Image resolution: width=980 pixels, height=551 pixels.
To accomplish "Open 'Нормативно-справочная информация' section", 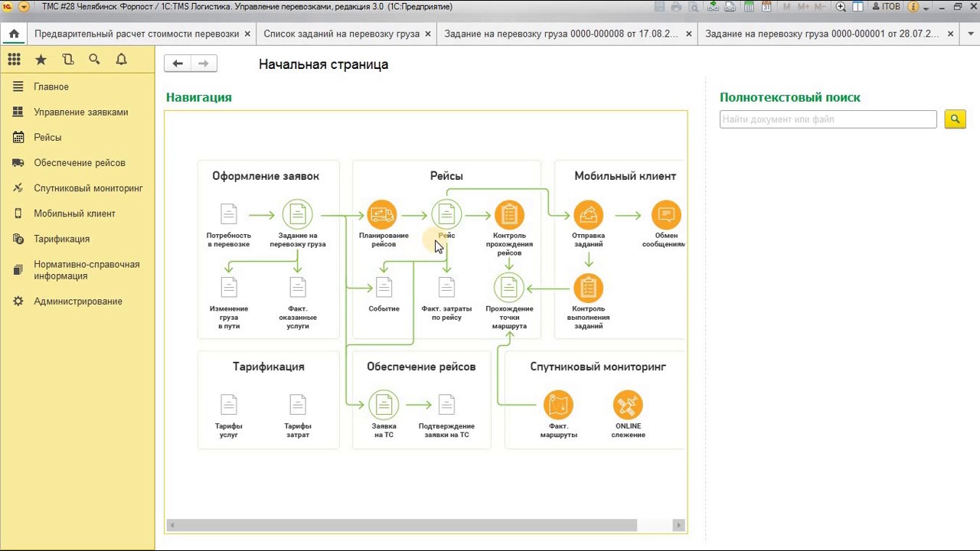I will point(77,270).
